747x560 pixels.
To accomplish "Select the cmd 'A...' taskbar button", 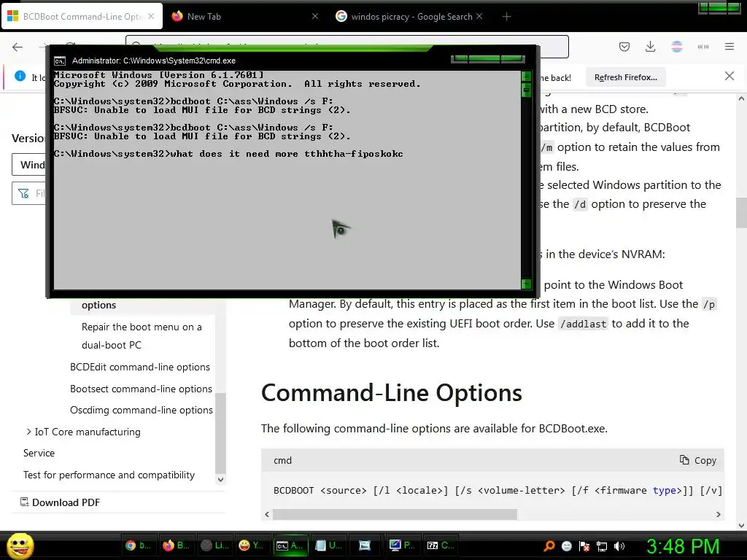I will 290,545.
